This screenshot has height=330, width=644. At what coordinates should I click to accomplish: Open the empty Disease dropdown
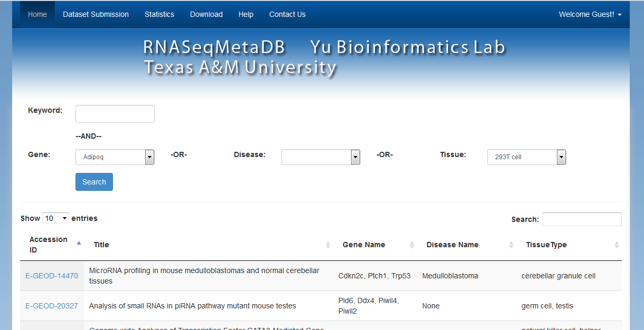click(321, 157)
